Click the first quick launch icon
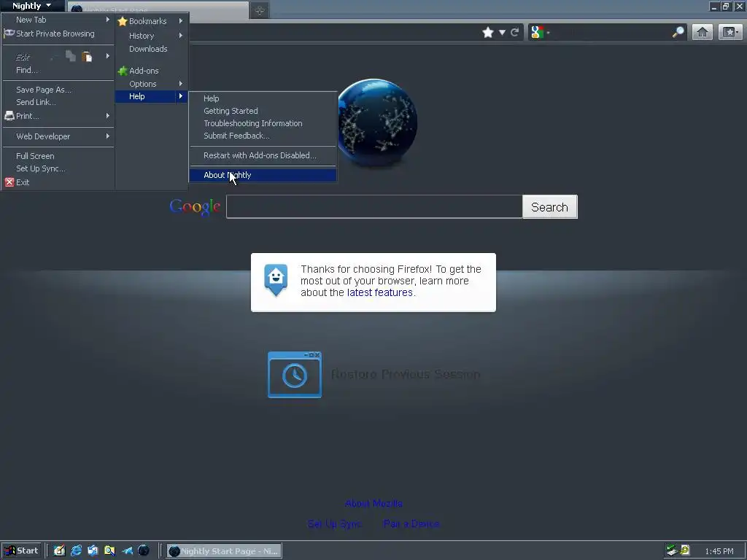The image size is (747, 560). click(59, 551)
